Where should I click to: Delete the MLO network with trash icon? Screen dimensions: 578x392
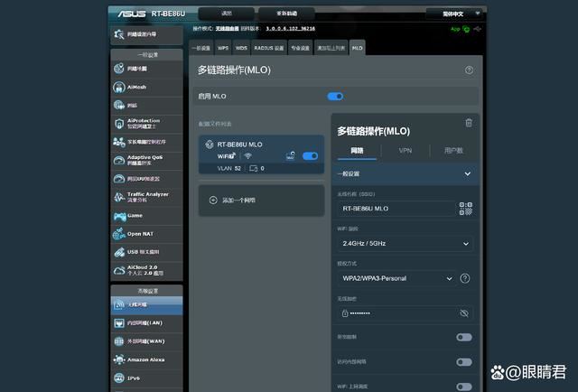[468, 123]
